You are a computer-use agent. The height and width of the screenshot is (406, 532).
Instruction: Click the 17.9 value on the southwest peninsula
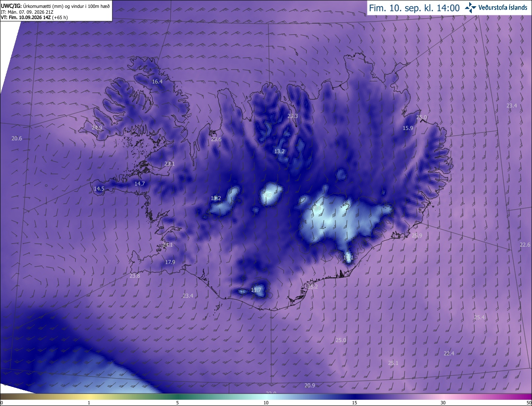pos(170,262)
